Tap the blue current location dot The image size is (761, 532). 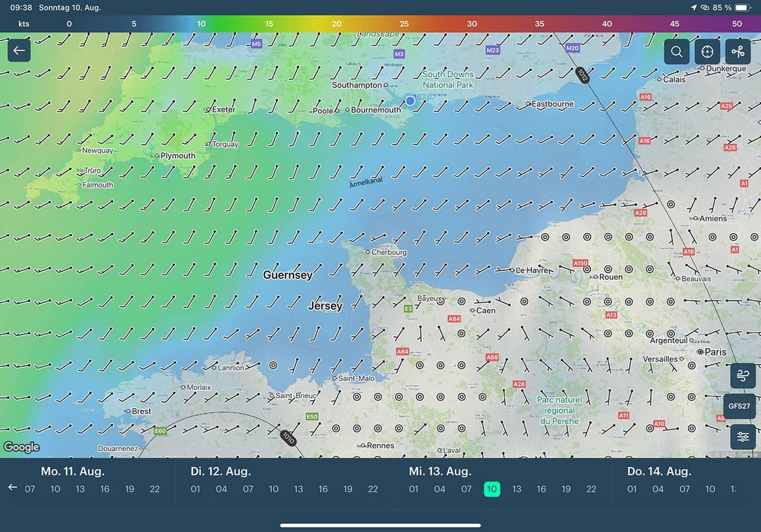[x=410, y=101]
